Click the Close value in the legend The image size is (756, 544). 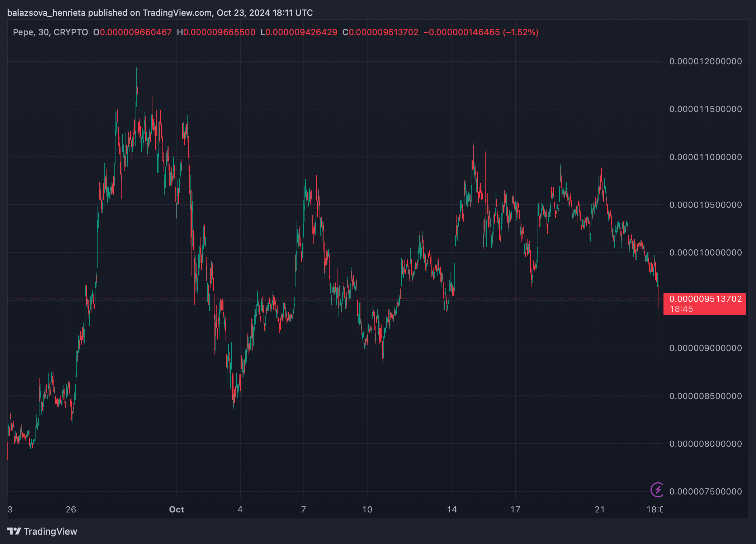click(x=383, y=32)
